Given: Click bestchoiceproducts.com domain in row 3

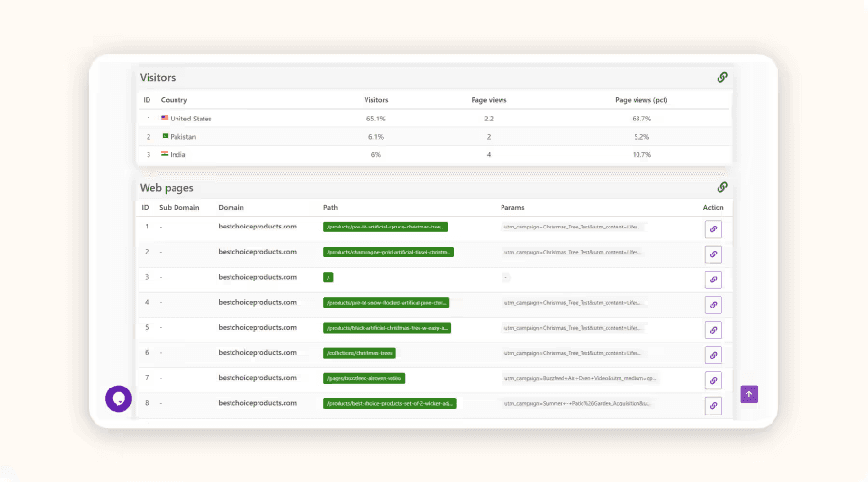Looking at the screenshot, I should coord(258,277).
